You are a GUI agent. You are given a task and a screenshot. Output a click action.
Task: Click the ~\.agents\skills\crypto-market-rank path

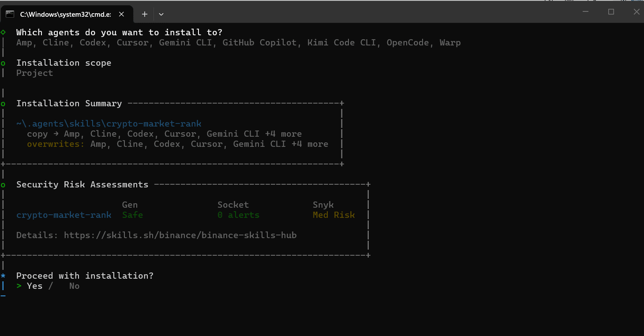(x=109, y=124)
